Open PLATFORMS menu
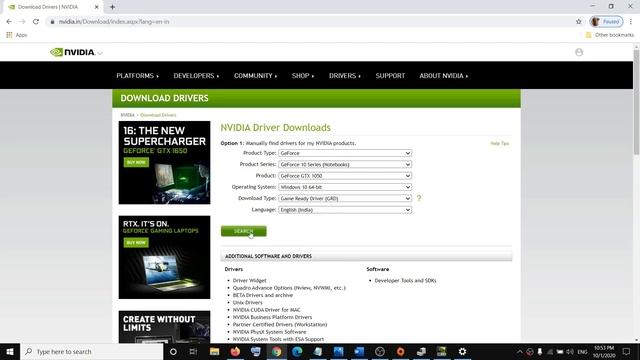The image size is (640, 360). [x=138, y=76]
